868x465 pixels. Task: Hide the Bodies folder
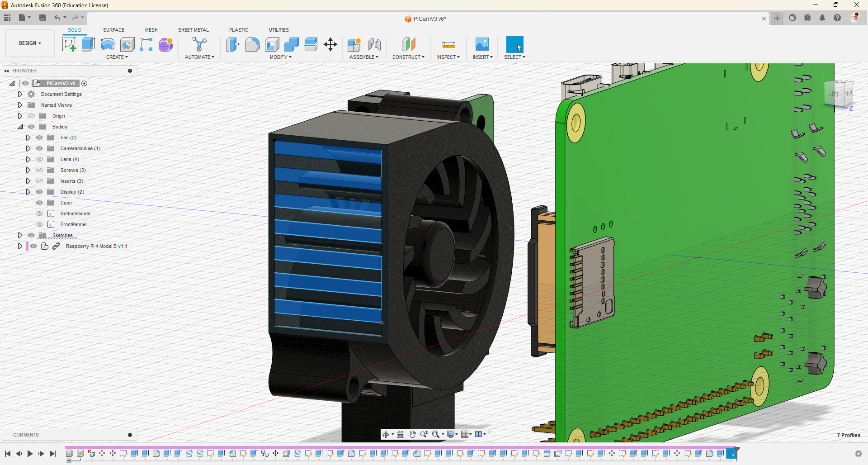[x=31, y=127]
